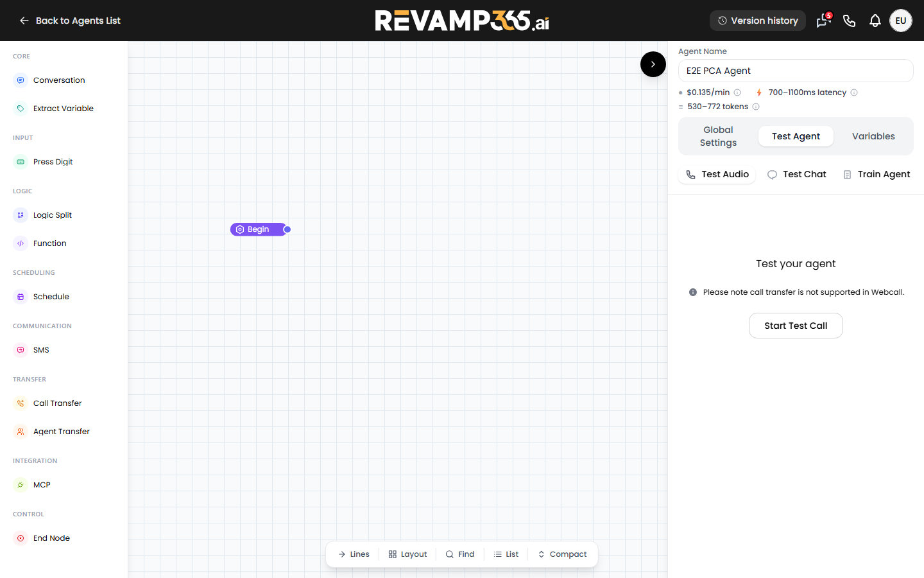Click the latency info icon

pyautogui.click(x=854, y=92)
